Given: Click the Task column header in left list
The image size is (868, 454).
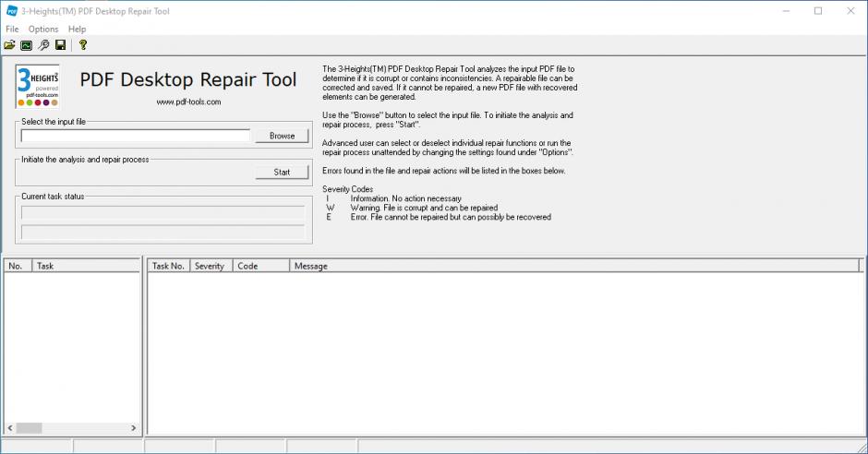Looking at the screenshot, I should pos(87,266).
